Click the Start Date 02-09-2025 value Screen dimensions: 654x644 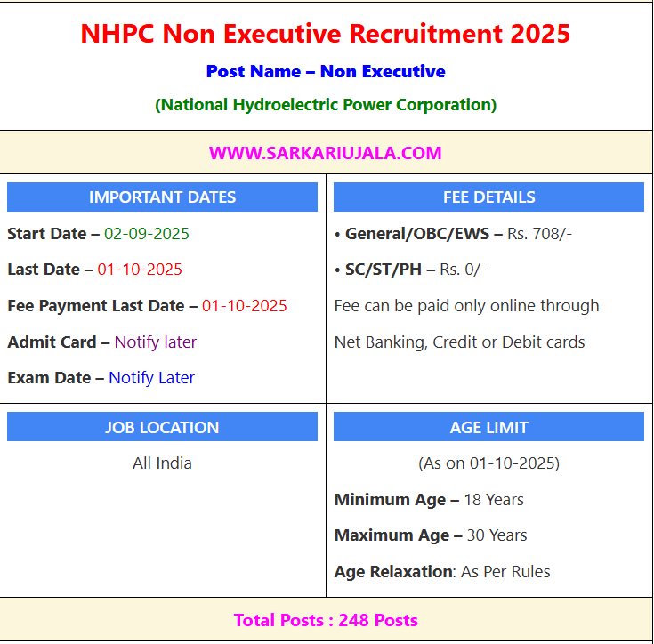(x=147, y=234)
